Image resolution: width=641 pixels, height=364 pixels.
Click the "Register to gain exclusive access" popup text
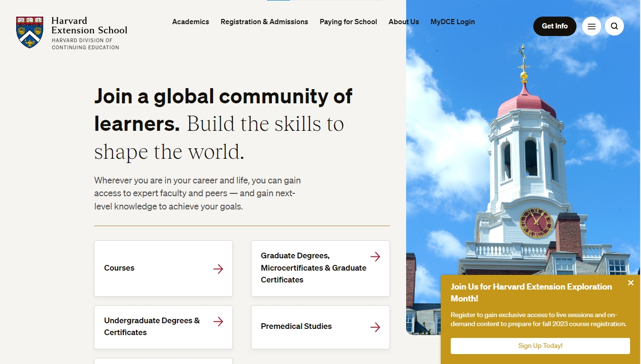coord(539,319)
